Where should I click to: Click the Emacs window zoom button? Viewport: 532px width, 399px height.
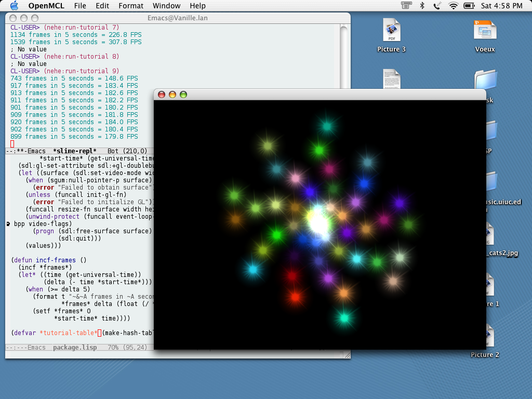click(x=35, y=18)
